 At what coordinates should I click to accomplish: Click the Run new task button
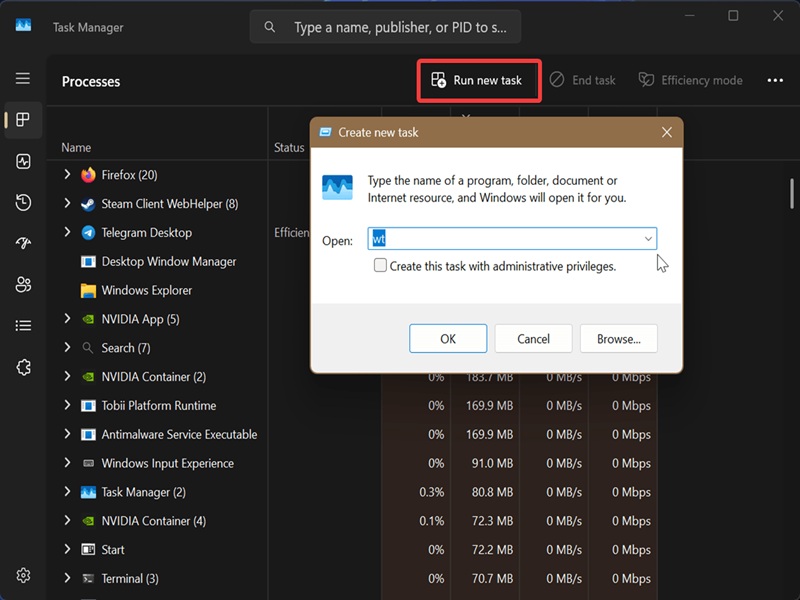pos(478,81)
